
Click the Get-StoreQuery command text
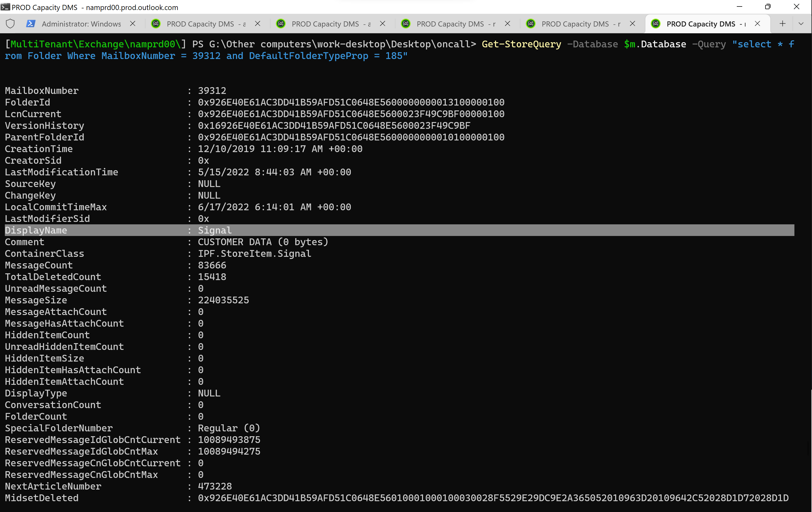click(x=521, y=44)
